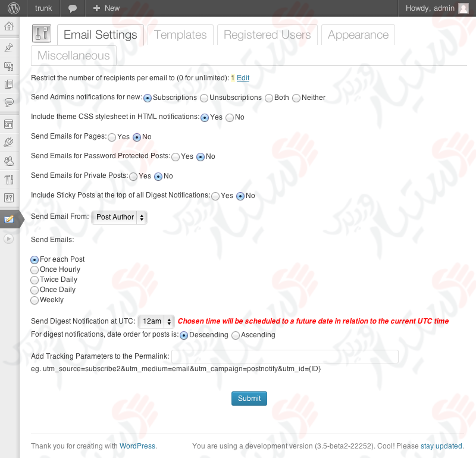Screen dimensions: 476x458
Task: Open the digest UTC time dropdown
Action: coord(156,321)
